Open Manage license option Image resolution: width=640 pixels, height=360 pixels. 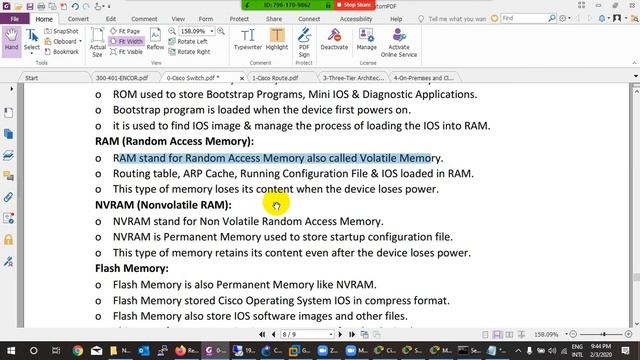pyautogui.click(x=367, y=39)
